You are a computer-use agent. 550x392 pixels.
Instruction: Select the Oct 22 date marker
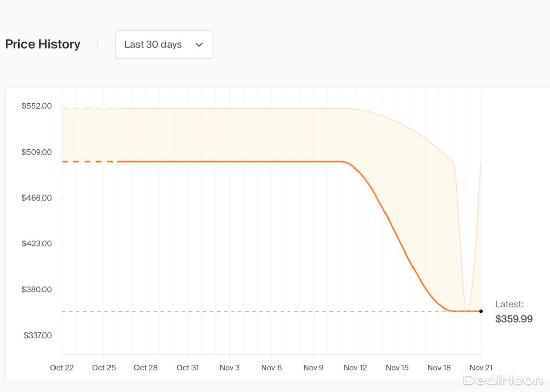tap(62, 368)
